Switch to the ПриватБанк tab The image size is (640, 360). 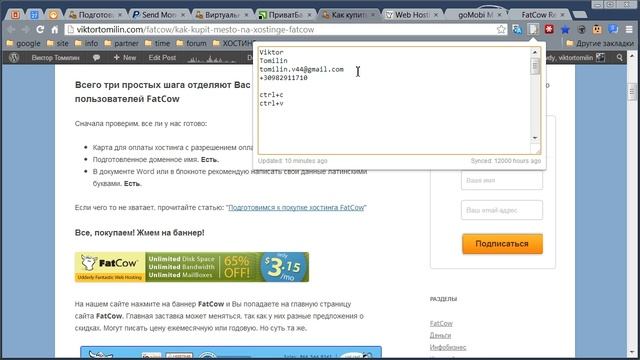pos(284,15)
